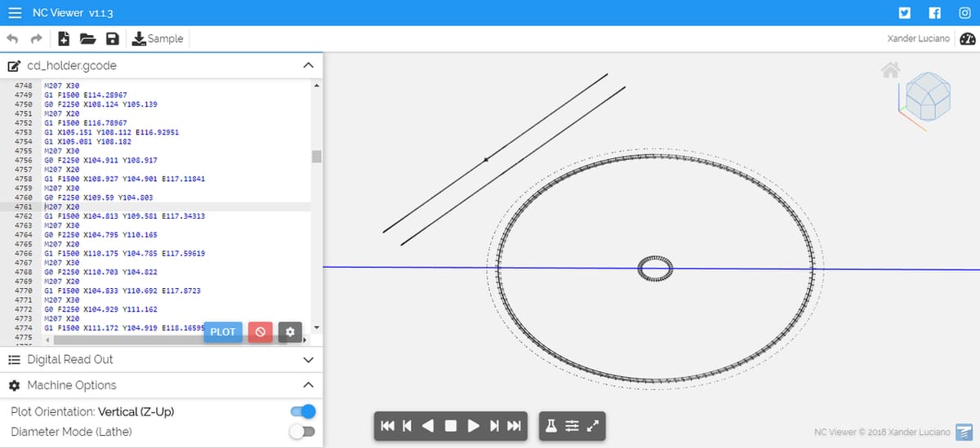Open the hamburger menu
Image resolution: width=980 pixels, height=448 pixels.
coord(14,12)
